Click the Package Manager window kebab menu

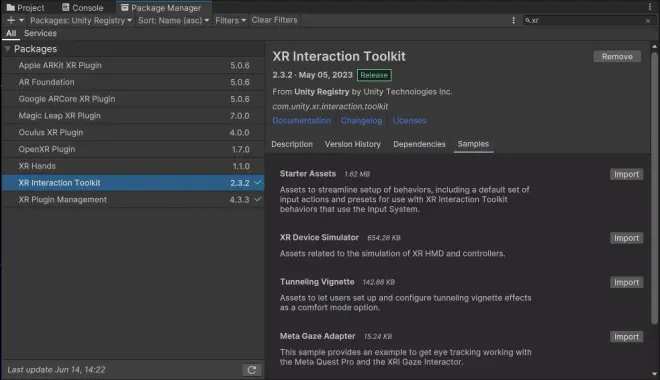coord(650,7)
